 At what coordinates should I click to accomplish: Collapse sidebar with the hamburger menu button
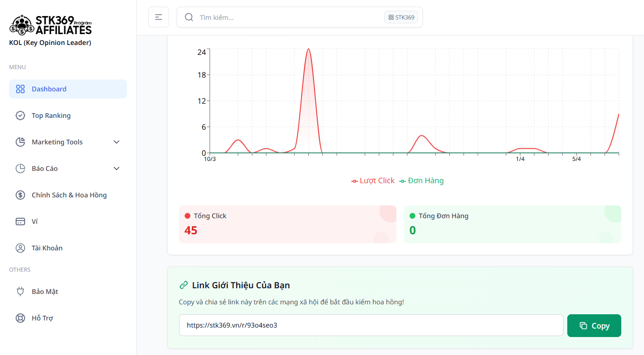pyautogui.click(x=159, y=17)
